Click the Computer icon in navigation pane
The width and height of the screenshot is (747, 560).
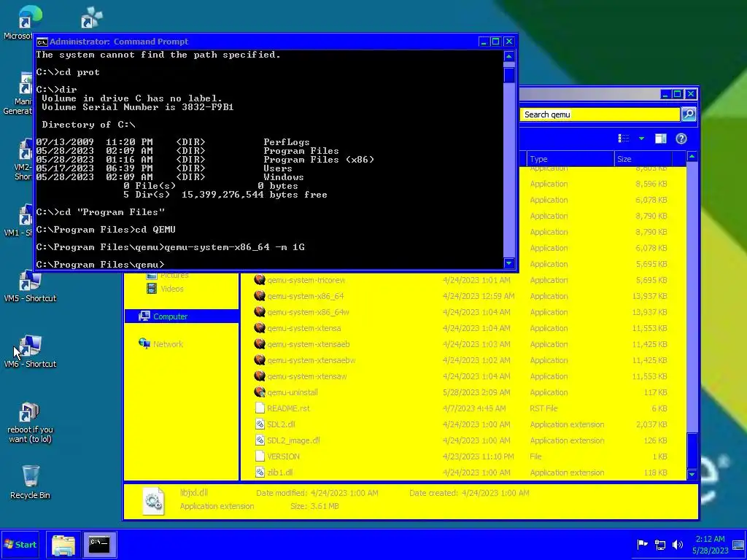144,316
